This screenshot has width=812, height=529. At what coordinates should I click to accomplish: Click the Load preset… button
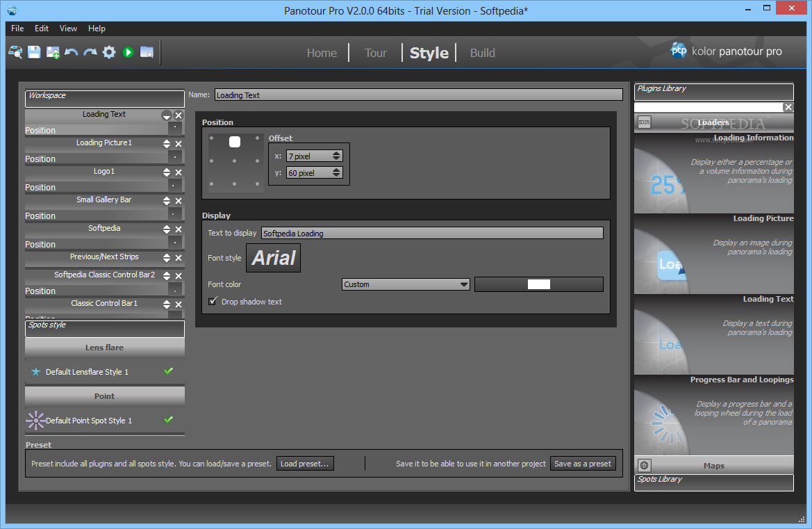[305, 464]
